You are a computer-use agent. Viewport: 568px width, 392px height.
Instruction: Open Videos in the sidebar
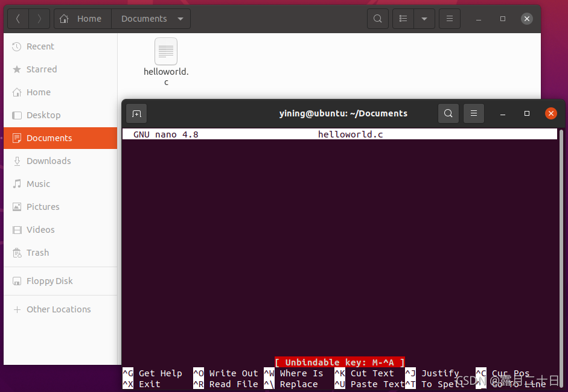pyautogui.click(x=60, y=230)
